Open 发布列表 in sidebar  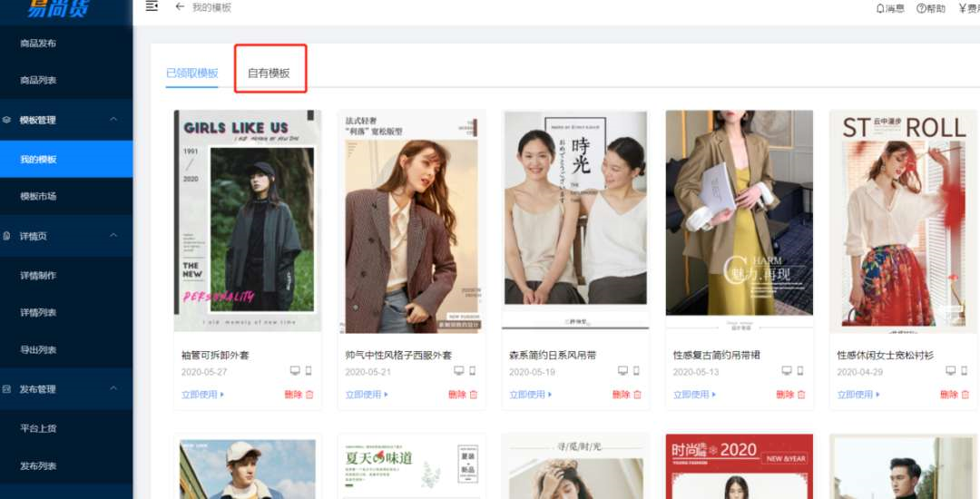(38, 466)
